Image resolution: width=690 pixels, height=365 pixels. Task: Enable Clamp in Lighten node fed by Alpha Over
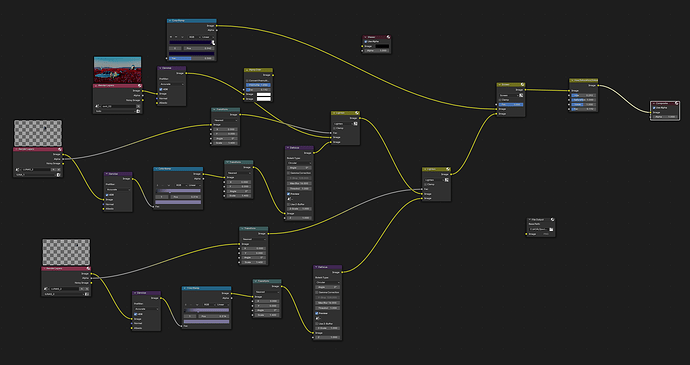[334, 128]
